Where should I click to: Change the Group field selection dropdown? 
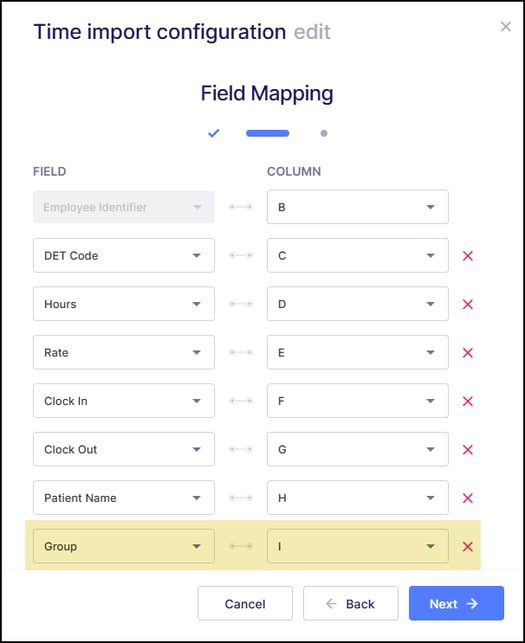(x=124, y=546)
